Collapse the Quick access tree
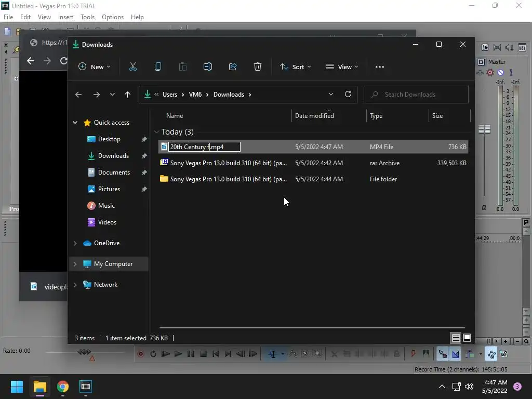This screenshot has height=399, width=532. pos(75,123)
